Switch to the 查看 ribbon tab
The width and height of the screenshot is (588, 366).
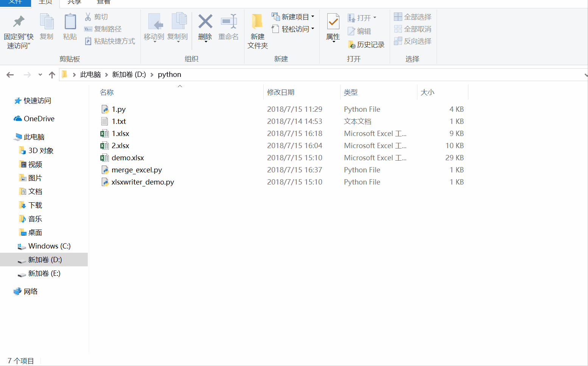[x=103, y=2]
